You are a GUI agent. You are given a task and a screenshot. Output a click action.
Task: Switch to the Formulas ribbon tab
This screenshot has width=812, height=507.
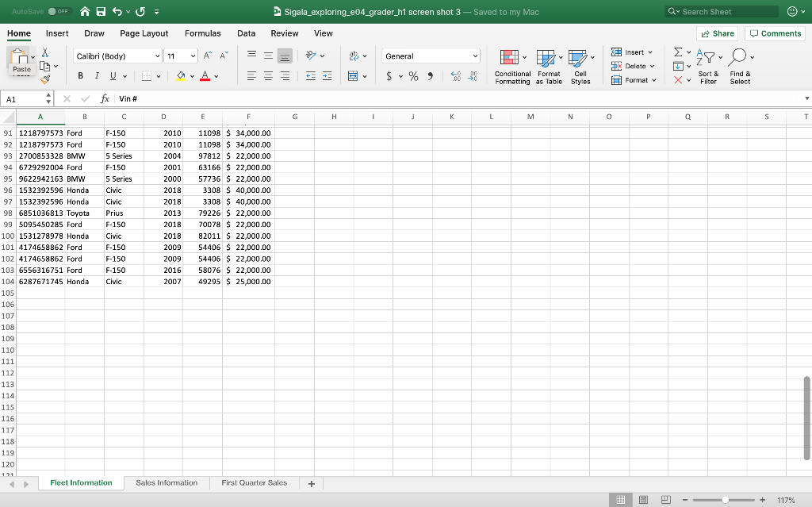coord(202,33)
